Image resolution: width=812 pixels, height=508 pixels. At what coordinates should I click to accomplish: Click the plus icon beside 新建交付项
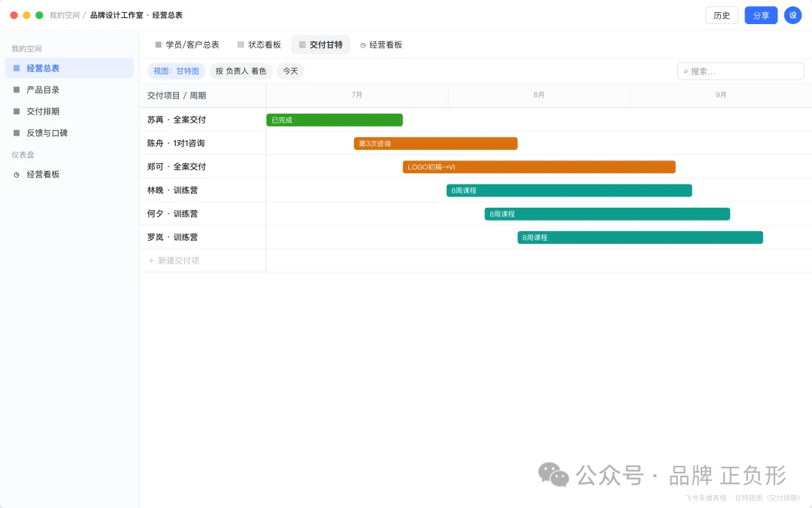click(x=151, y=260)
